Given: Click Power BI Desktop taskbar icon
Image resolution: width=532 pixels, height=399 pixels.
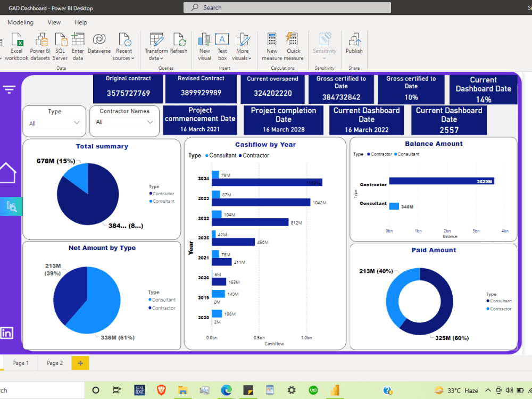Looking at the screenshot, I should (335, 390).
